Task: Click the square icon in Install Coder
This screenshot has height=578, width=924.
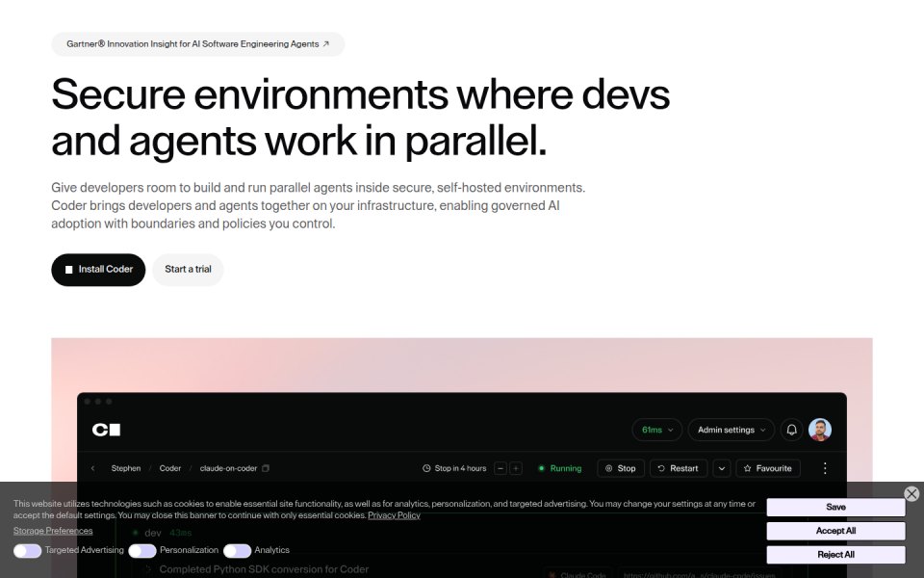Action: click(69, 270)
